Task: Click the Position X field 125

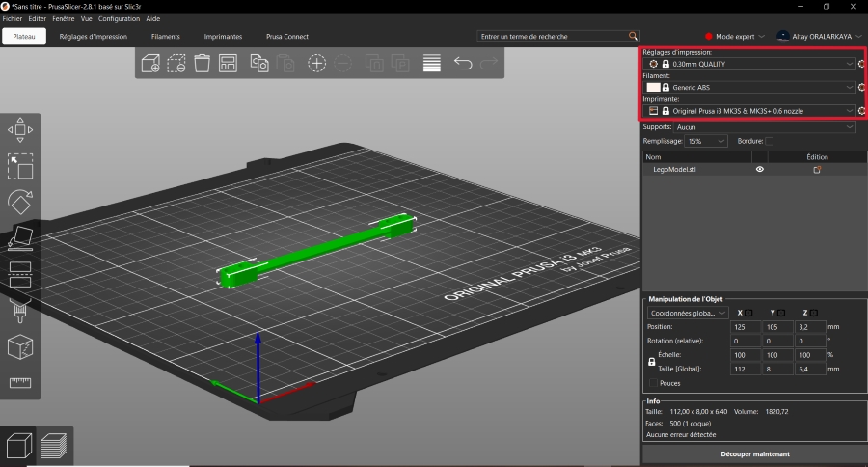Action: (746, 327)
